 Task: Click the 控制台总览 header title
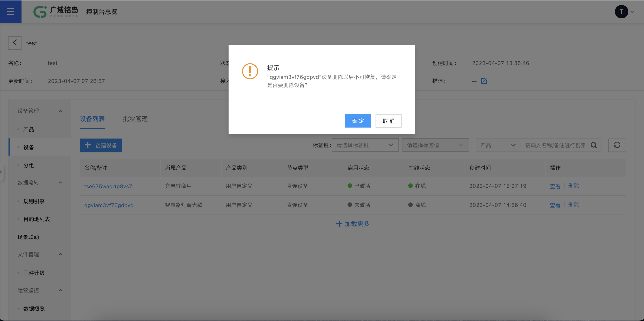coord(102,12)
